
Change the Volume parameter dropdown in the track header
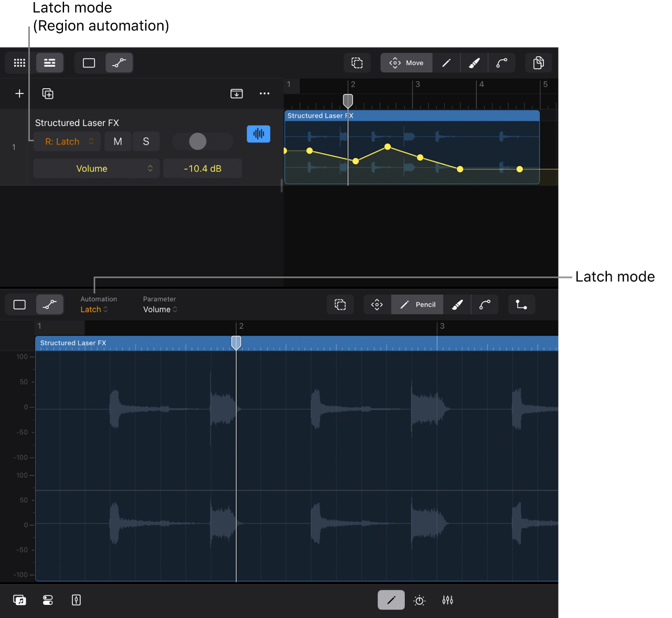coord(96,168)
